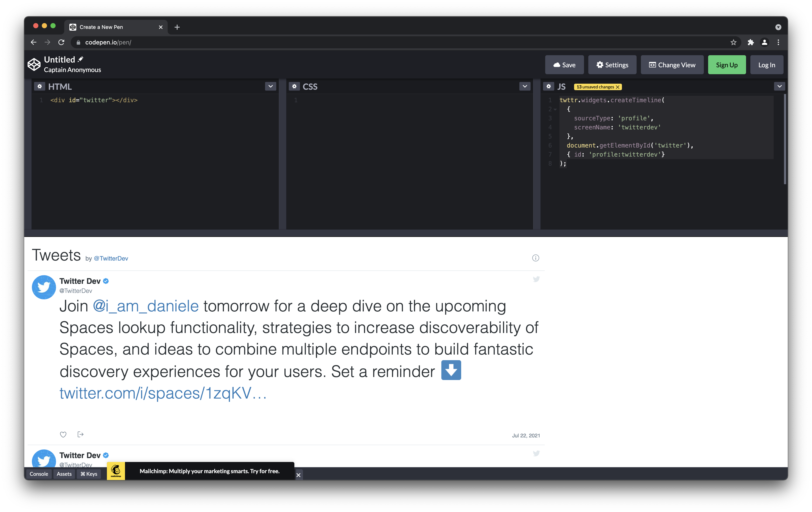The image size is (812, 512).
Task: Expand the CSS panel chevron menu
Action: [x=525, y=86]
